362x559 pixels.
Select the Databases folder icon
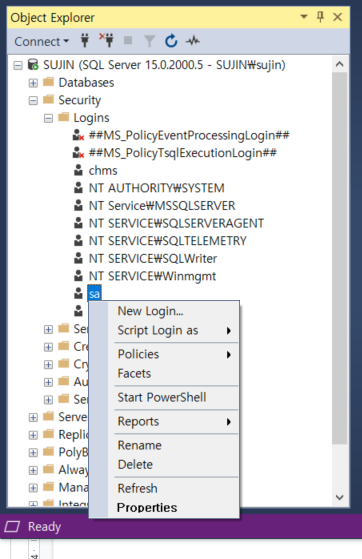coord(49,82)
